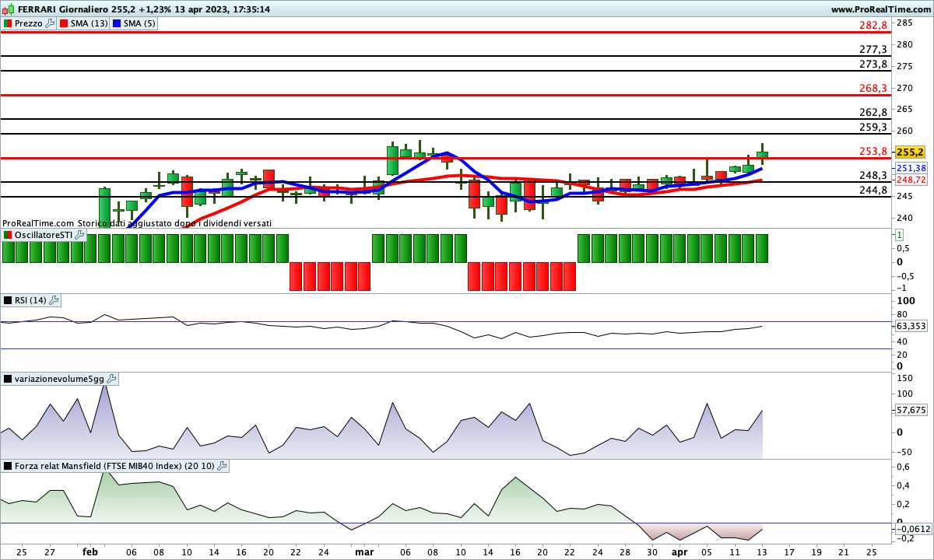Click the red 282,8 resistance level label
Image resolution: width=934 pixels, height=560 pixels.
coord(873,26)
